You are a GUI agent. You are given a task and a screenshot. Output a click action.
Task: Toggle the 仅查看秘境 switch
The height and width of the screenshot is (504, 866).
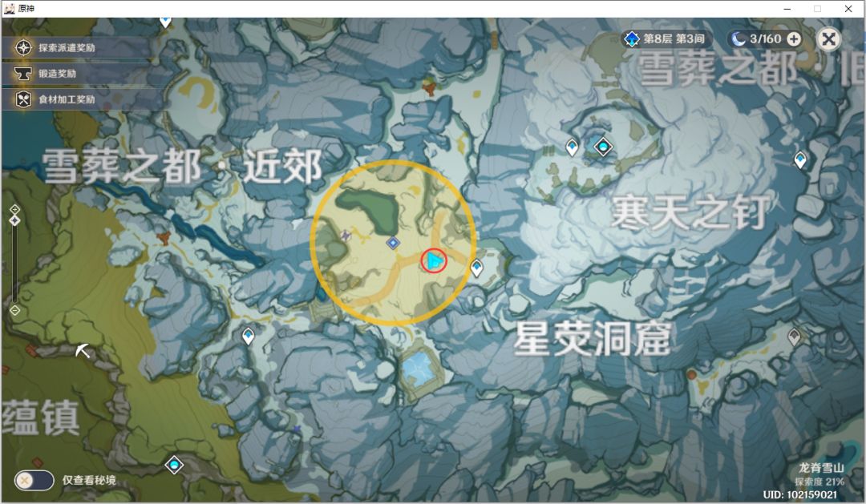click(34, 480)
